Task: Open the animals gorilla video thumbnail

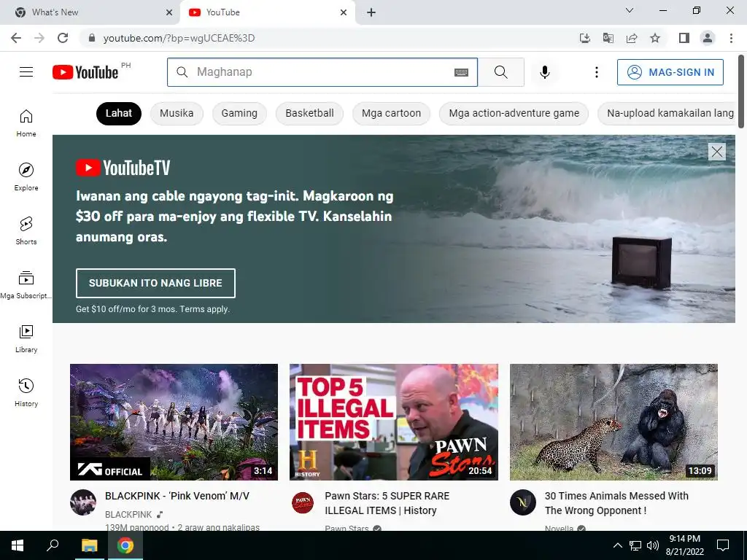Action: (614, 422)
